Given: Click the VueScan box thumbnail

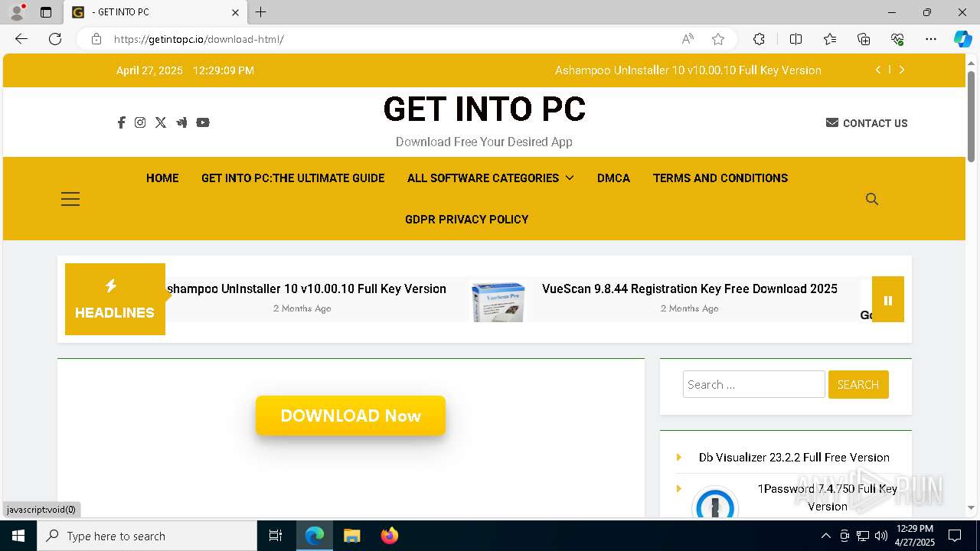Looking at the screenshot, I should click(498, 302).
